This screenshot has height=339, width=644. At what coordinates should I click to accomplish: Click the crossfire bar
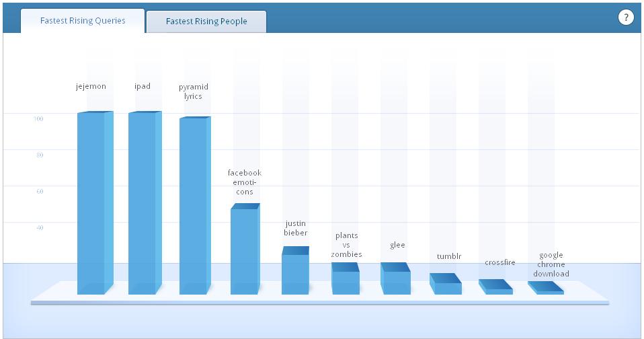pos(496,289)
